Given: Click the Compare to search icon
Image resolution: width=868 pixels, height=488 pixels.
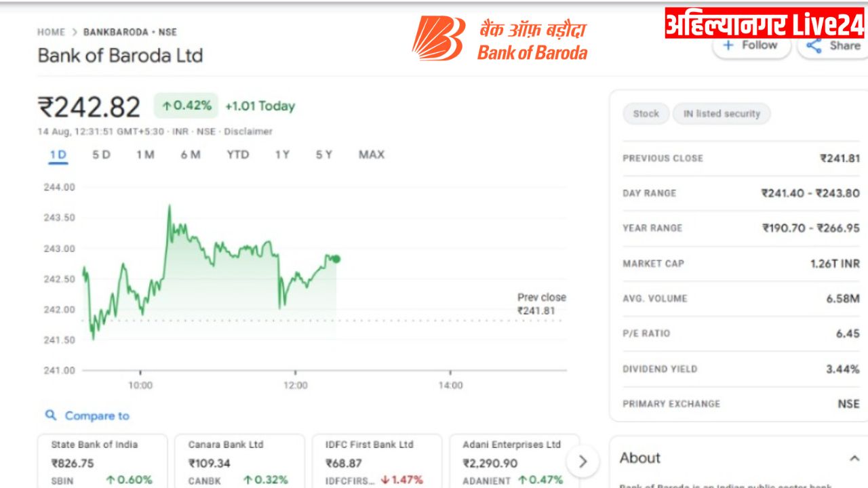Looking at the screenshot, I should pos(51,415).
